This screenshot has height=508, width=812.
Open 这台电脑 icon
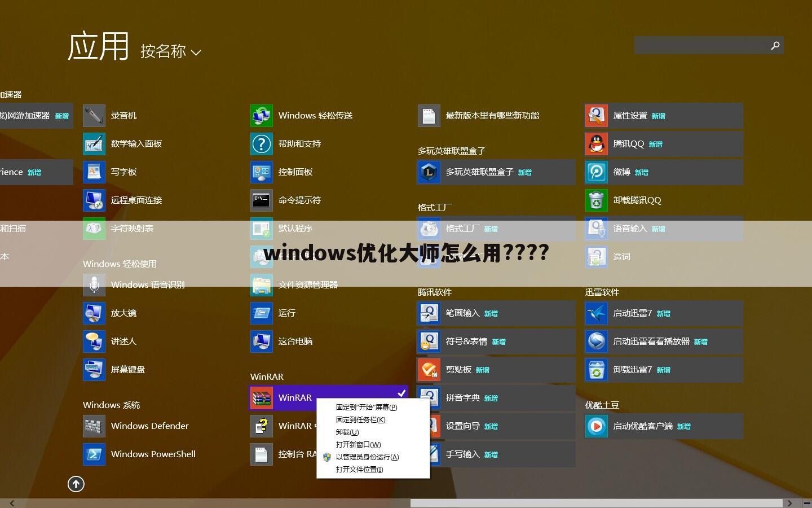click(x=261, y=341)
